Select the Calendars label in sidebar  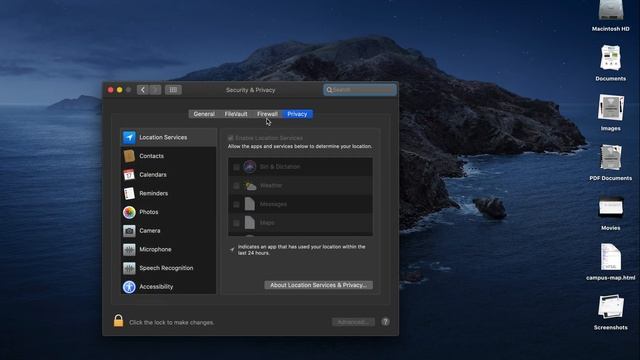(x=153, y=175)
